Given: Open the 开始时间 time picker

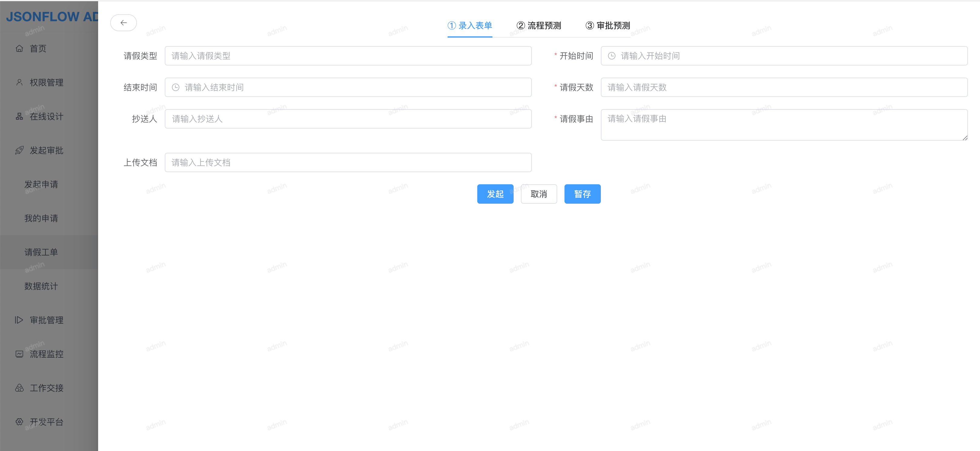Looking at the screenshot, I should click(x=784, y=56).
